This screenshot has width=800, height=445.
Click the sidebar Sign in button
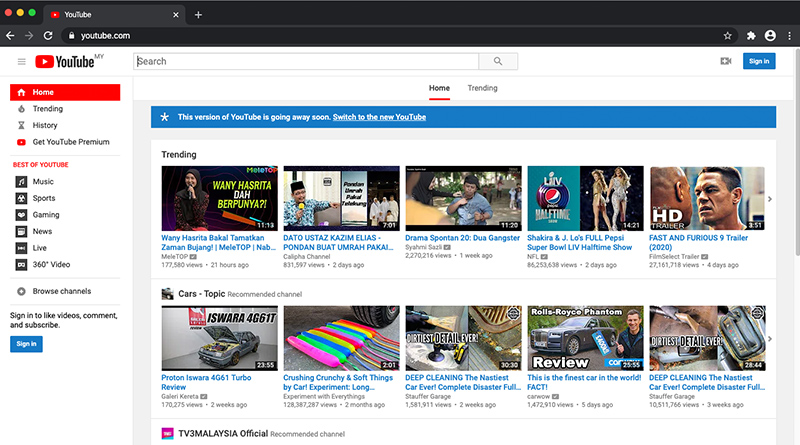tap(27, 344)
